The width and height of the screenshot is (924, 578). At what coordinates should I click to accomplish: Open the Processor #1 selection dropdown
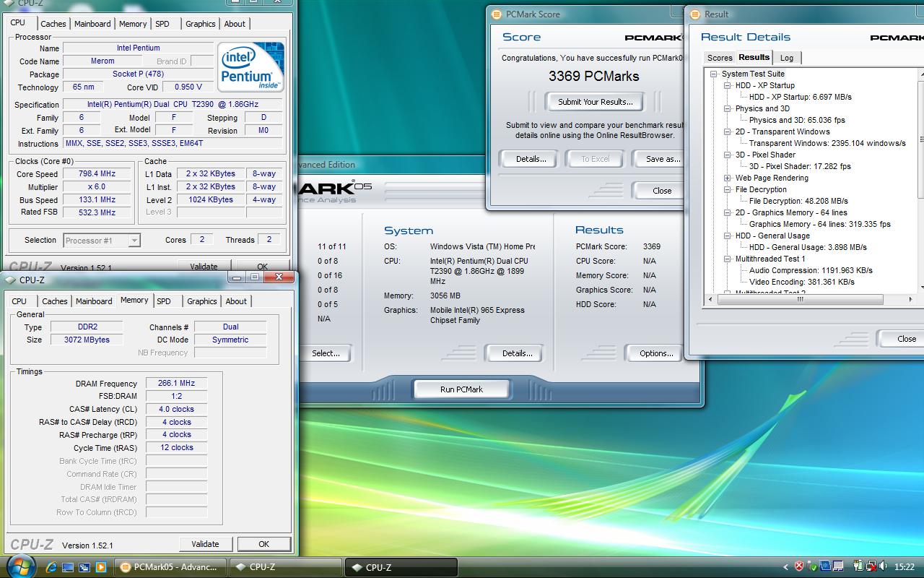point(102,240)
